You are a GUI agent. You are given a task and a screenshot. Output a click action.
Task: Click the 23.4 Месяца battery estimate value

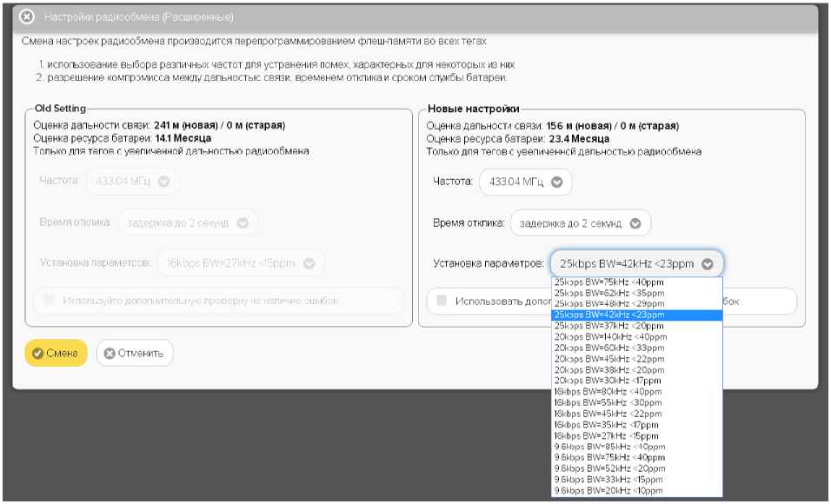click(578, 139)
